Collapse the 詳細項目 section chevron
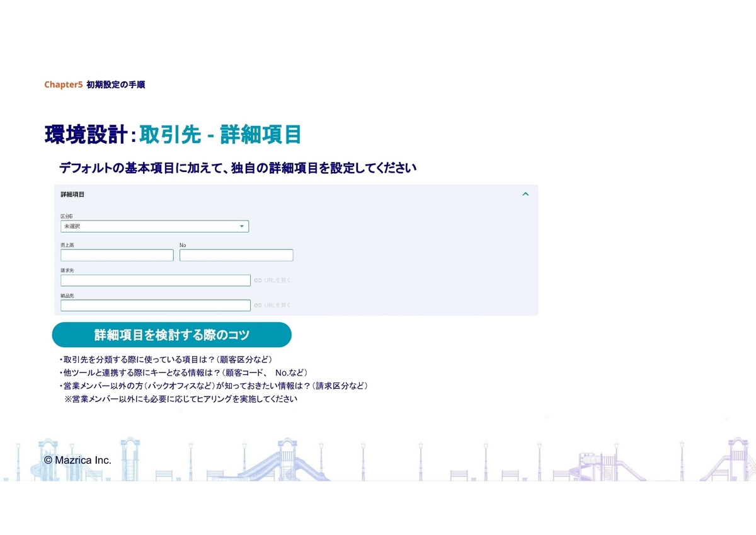This screenshot has width=756, height=535. (x=525, y=194)
